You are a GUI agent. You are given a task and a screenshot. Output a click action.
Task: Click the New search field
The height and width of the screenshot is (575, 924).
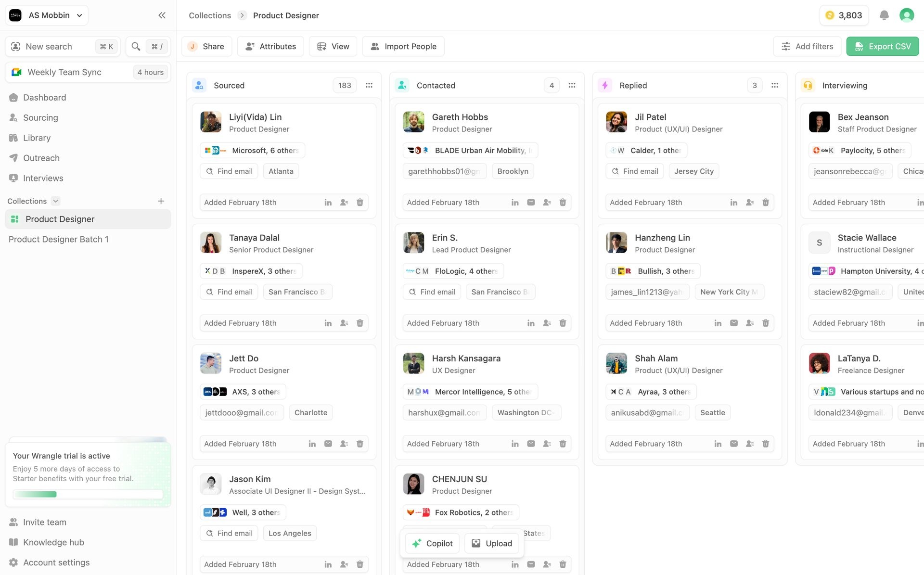tap(63, 46)
